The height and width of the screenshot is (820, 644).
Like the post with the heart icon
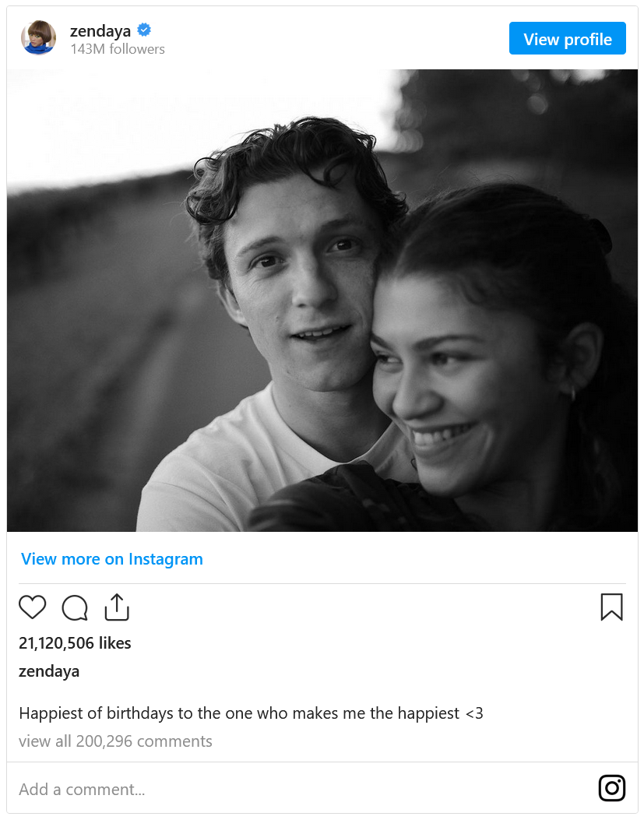(x=33, y=607)
